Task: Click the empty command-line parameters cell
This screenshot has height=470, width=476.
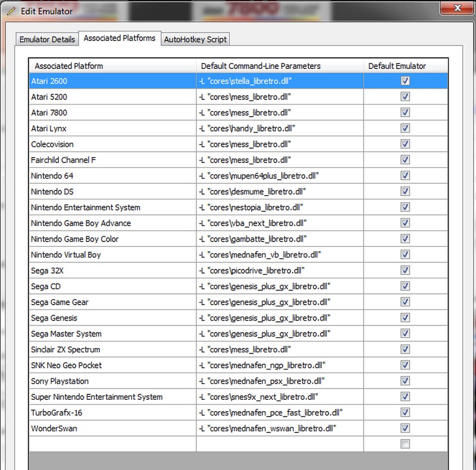Action: tap(280, 444)
